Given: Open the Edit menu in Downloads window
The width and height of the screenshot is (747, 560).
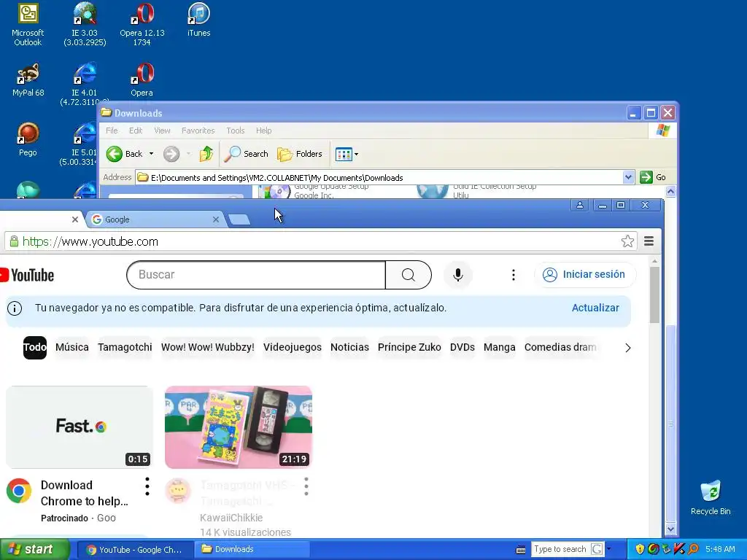Looking at the screenshot, I should [x=135, y=131].
